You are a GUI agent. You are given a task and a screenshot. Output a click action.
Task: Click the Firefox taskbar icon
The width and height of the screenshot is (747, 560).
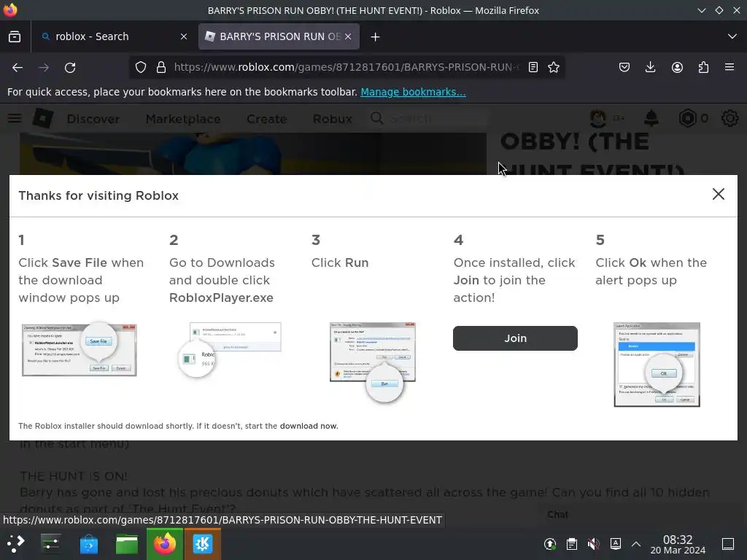[x=165, y=544]
